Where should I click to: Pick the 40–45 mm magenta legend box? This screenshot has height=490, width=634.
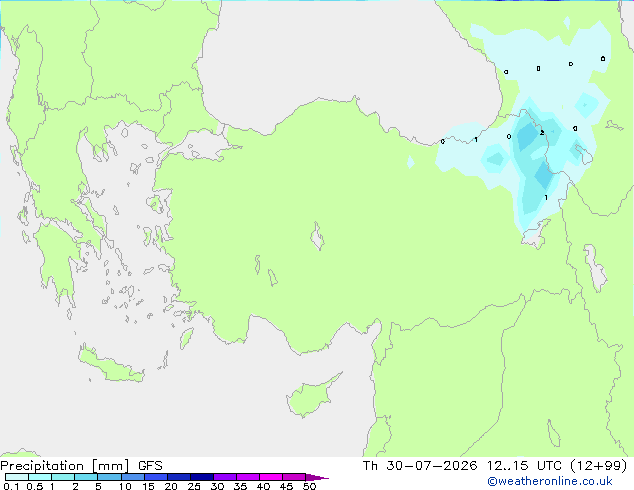271,477
